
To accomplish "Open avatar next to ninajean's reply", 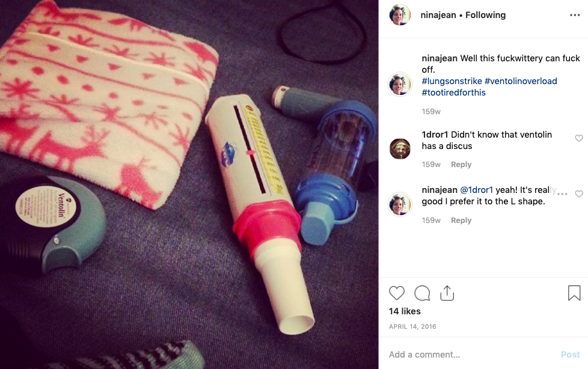I will coord(400,204).
